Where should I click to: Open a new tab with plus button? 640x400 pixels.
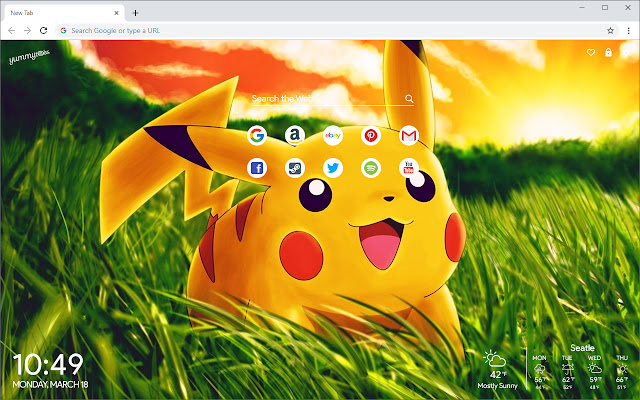point(136,13)
